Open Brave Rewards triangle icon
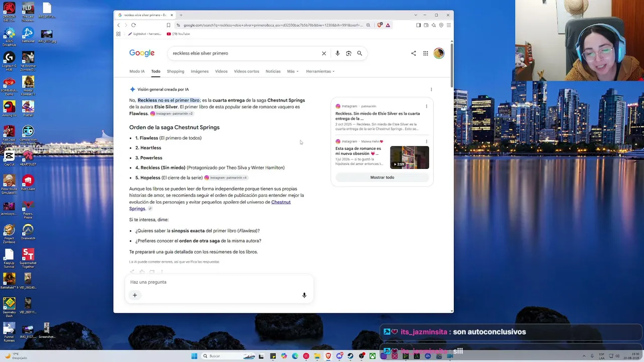Screen dimensions: 644x362 [x=388, y=25]
